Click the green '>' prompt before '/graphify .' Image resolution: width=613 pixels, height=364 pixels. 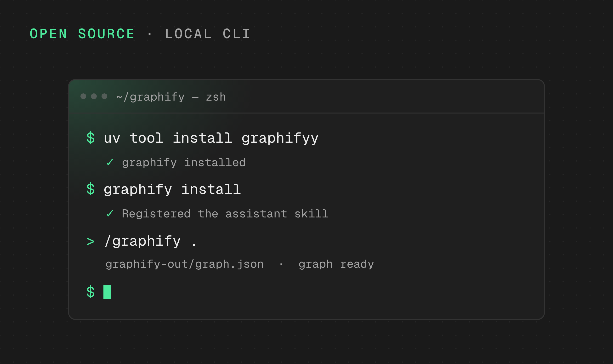point(91,242)
